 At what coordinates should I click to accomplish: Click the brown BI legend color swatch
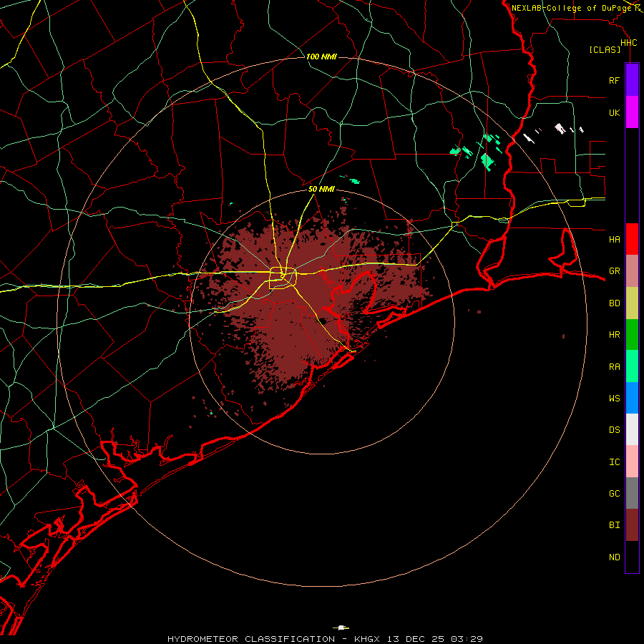coord(632,525)
